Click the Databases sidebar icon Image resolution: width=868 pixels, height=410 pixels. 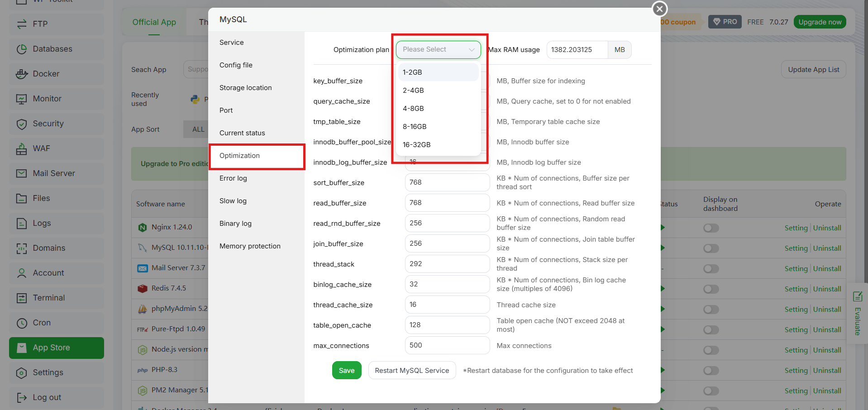22,49
